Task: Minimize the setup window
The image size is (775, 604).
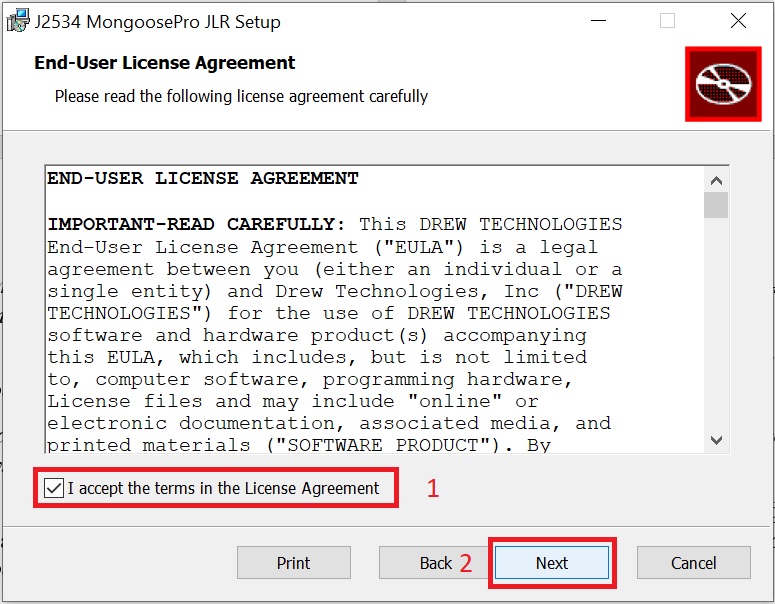Action: tap(599, 21)
